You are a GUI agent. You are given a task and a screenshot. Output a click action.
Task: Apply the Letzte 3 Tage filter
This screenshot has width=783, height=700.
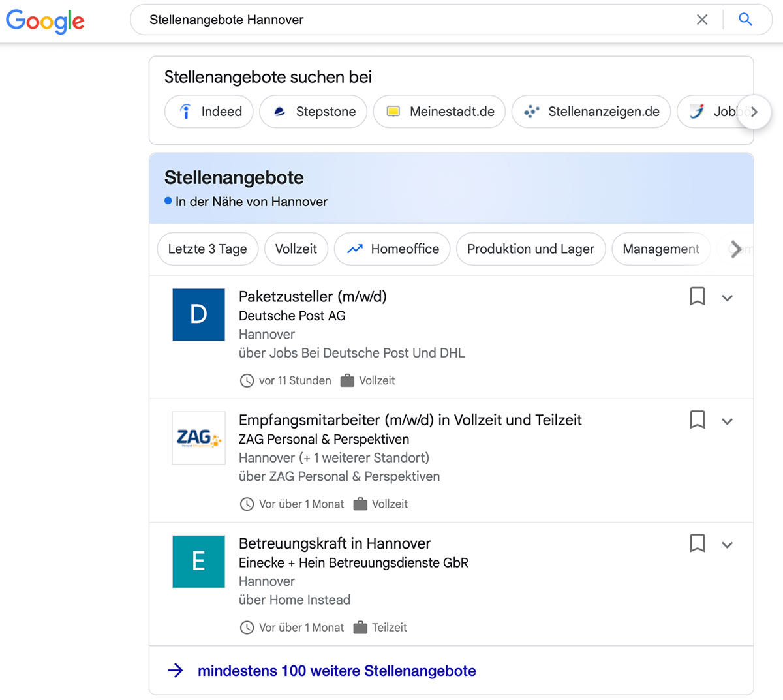tap(207, 249)
